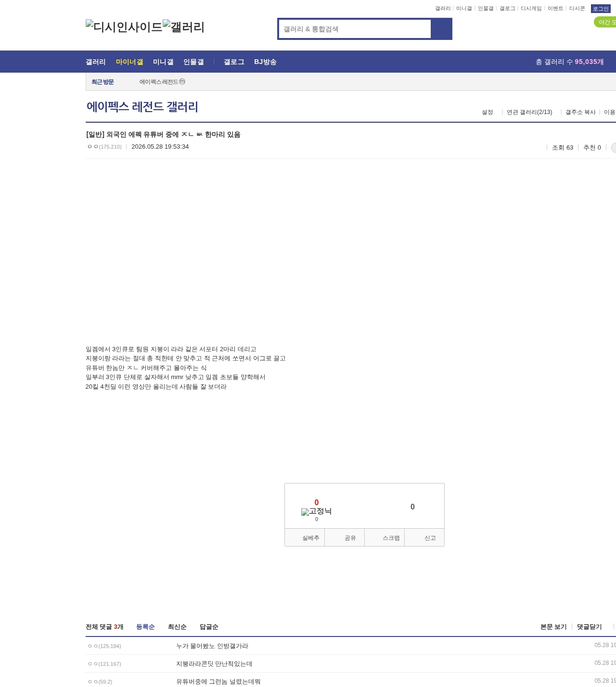Select 마이너갤 in the navigation bar
Image resolution: width=616 pixels, height=687 pixels.
coord(129,62)
